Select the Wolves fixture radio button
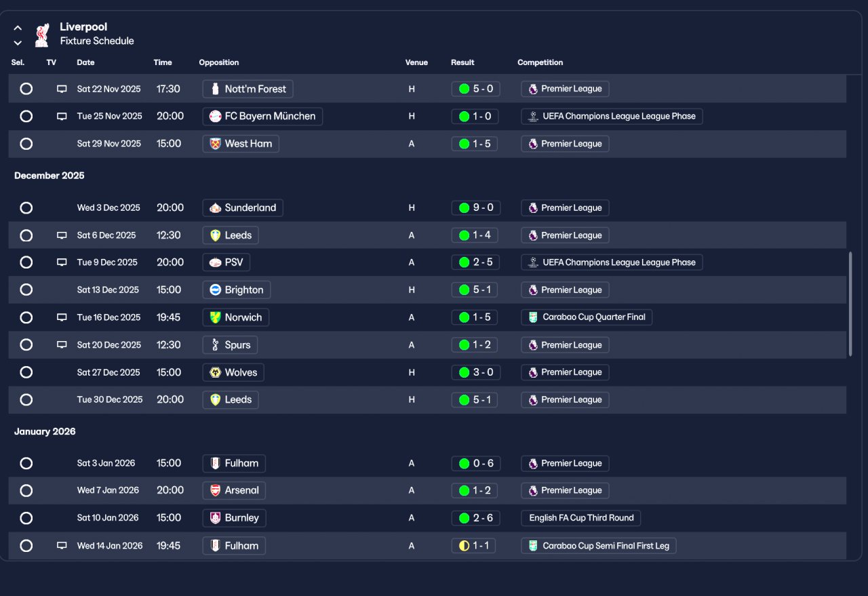The width and height of the screenshot is (868, 596). point(26,372)
